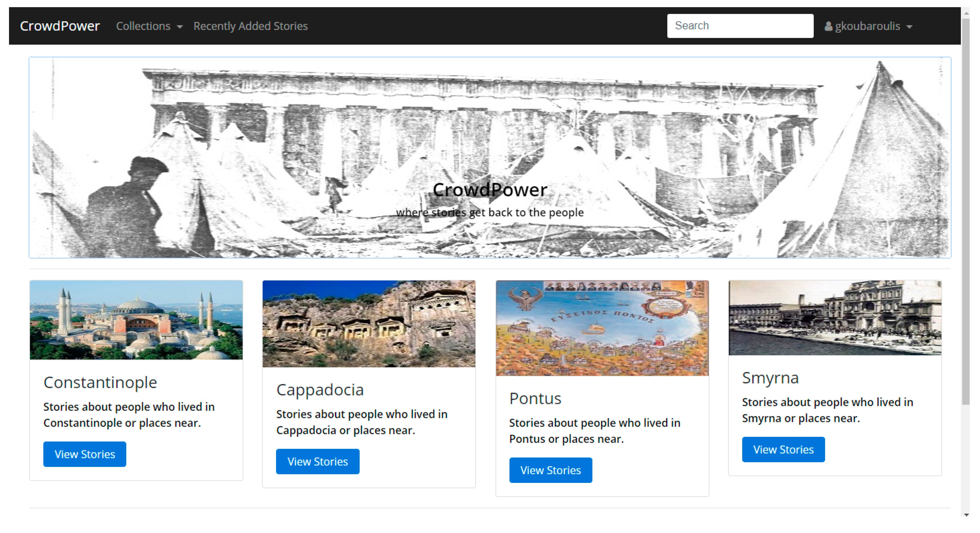This screenshot has height=533, width=980.
Task: View Stories for Smyrna
Action: [783, 449]
